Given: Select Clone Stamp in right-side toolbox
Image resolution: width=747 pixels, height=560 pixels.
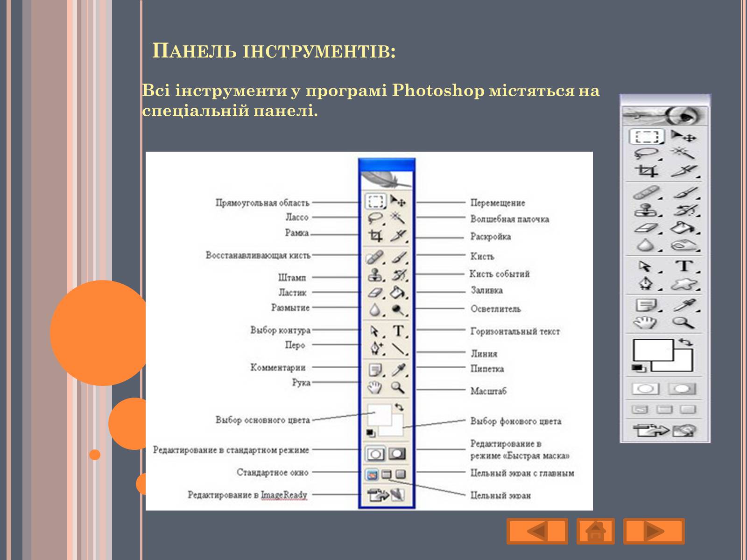Looking at the screenshot, I should coord(647,210).
